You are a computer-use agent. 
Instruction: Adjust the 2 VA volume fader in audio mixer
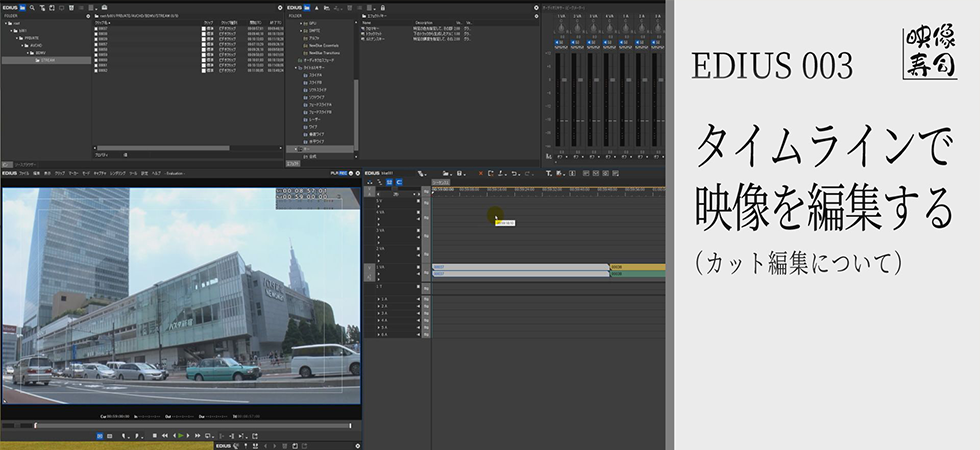click(x=580, y=80)
